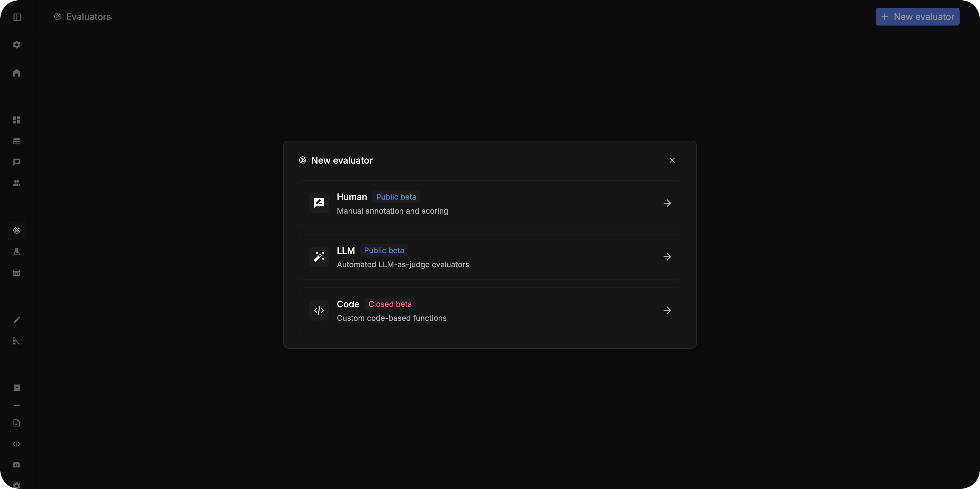
Task: Open the dashboard grid icon
Action: [x=17, y=120]
